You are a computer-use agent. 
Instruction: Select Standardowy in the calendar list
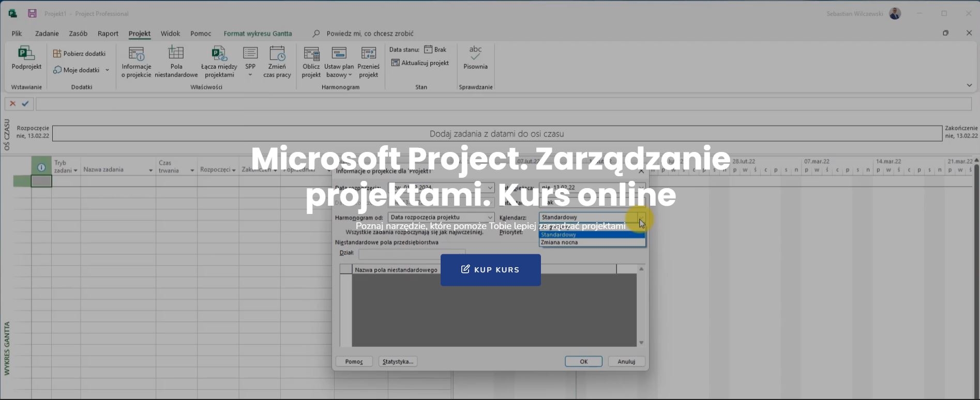592,235
